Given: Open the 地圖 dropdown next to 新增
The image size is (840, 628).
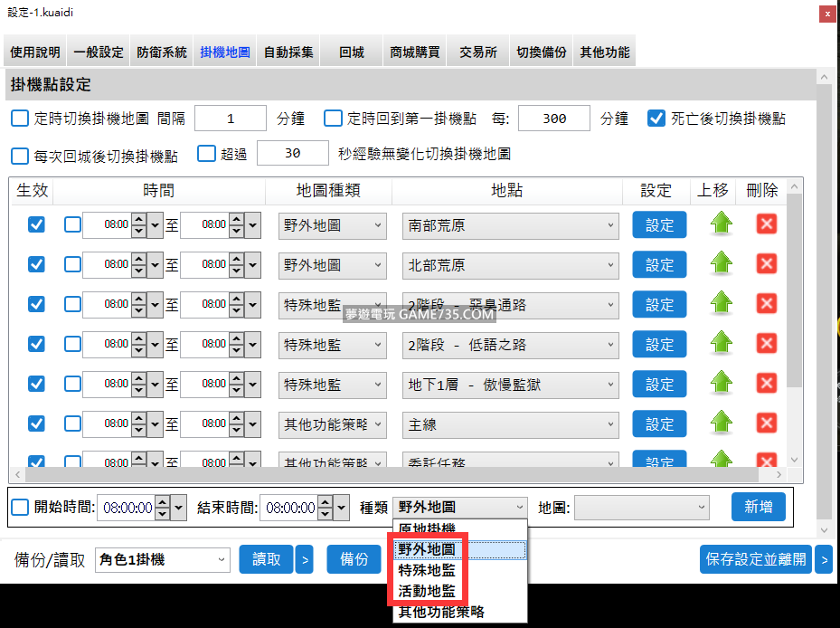Looking at the screenshot, I should (641, 508).
